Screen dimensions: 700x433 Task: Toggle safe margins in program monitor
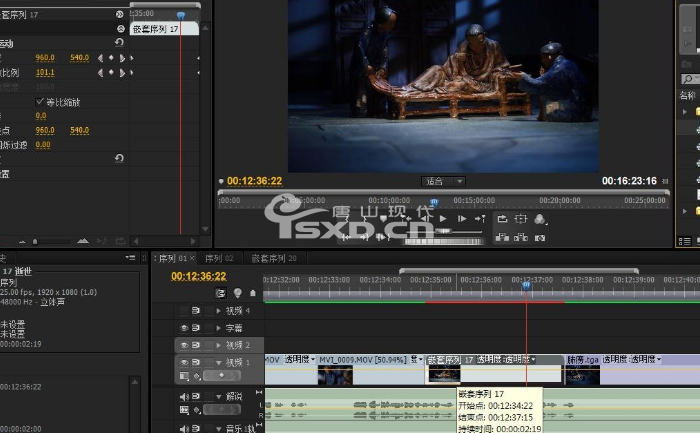[x=521, y=219]
